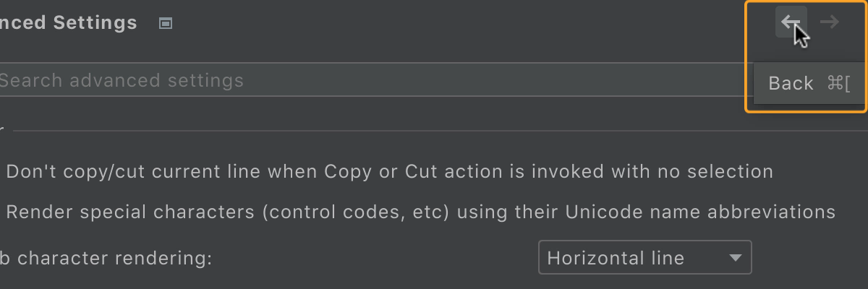Click the Back tooltip popup
Screen dimensions: 868x289
(809, 84)
